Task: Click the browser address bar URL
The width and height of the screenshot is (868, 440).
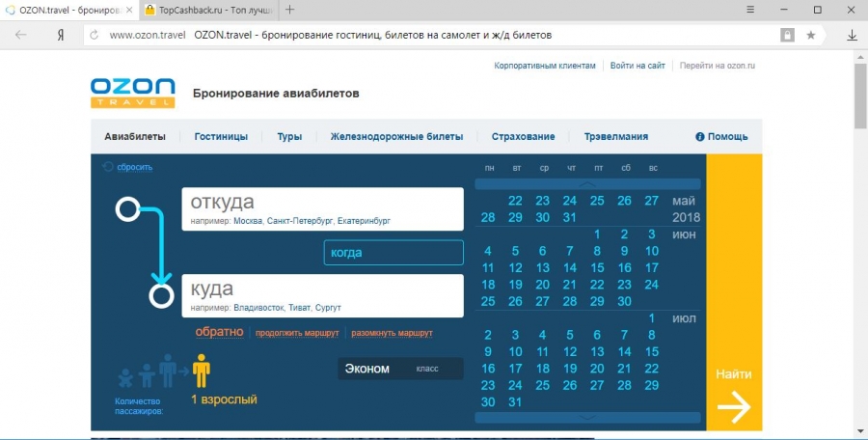Action: pyautogui.click(x=148, y=35)
